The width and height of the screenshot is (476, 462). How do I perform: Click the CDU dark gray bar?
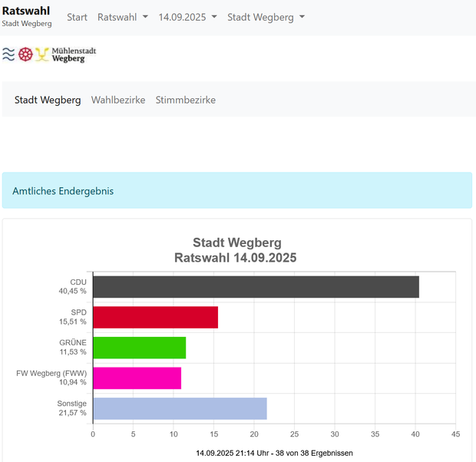click(256, 286)
